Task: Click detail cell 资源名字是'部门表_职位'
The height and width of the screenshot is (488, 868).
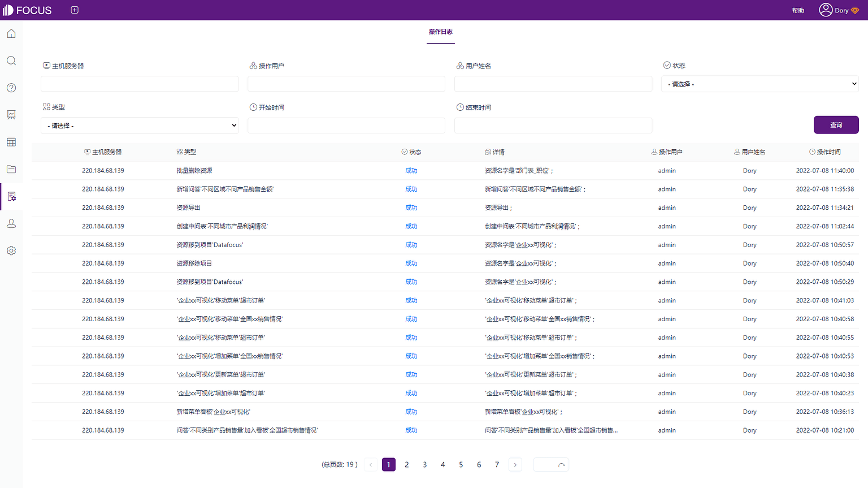Action: 519,171
